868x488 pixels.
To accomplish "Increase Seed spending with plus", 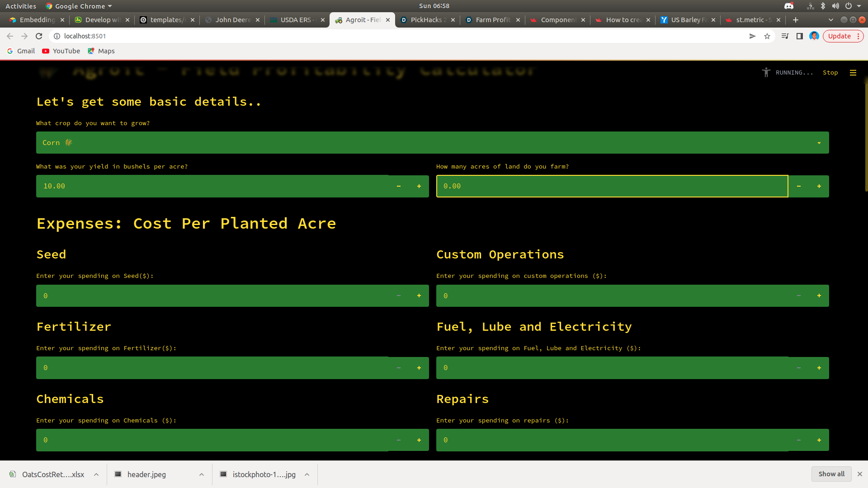I will [419, 296].
